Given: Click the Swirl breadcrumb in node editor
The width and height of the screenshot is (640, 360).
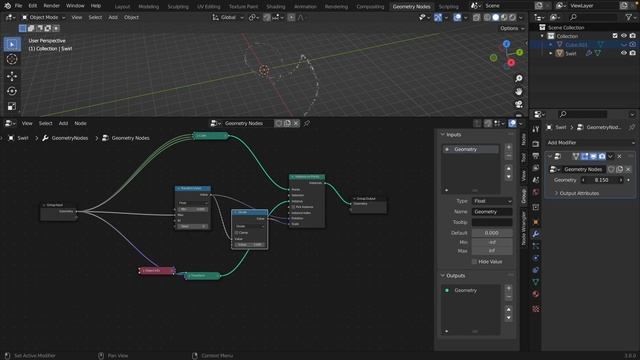Looking at the screenshot, I should tap(23, 138).
